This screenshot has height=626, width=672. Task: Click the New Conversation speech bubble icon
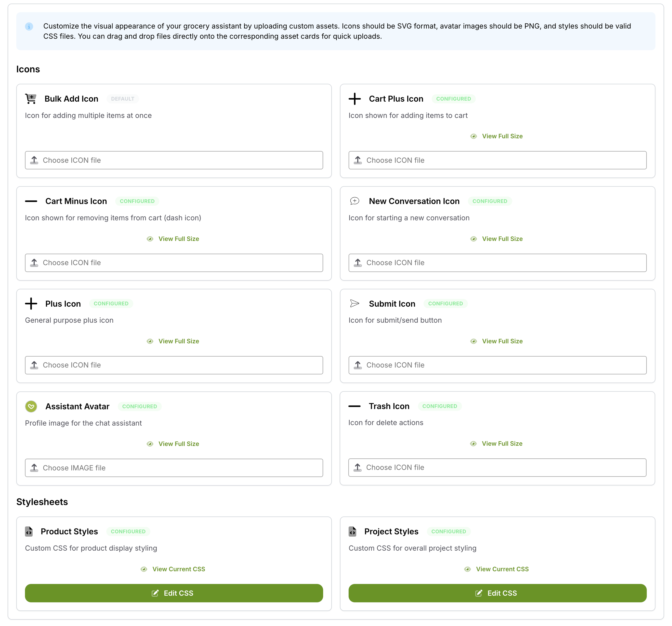(x=354, y=201)
